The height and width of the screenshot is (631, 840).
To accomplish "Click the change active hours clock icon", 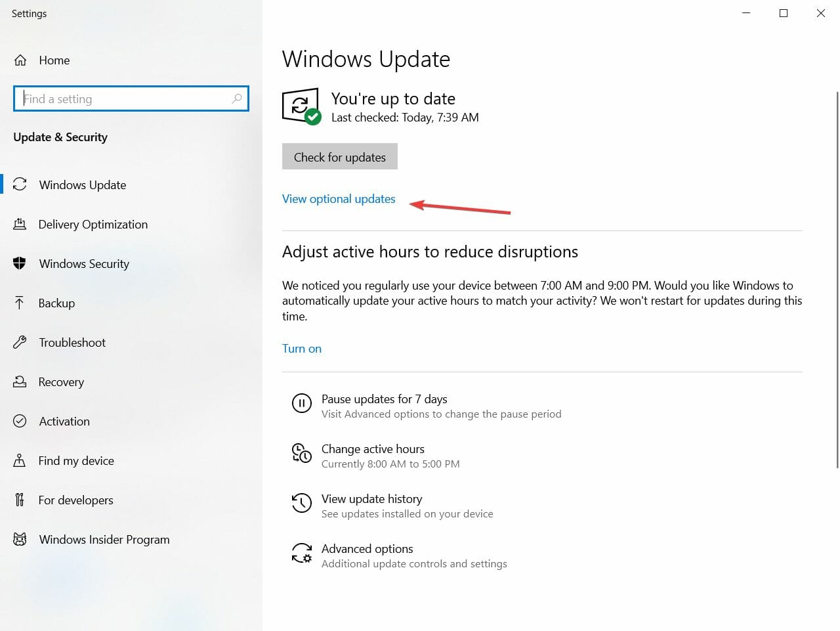I will (302, 453).
